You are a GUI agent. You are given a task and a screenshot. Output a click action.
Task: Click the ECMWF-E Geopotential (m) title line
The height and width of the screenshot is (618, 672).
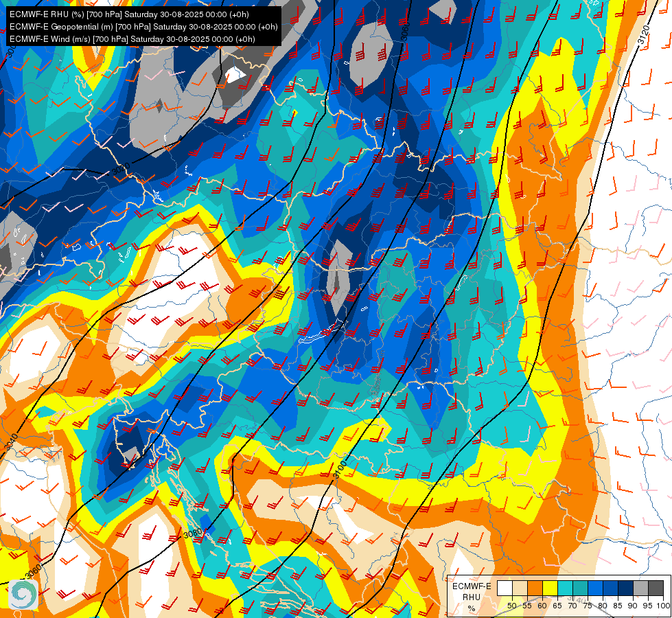[143, 27]
